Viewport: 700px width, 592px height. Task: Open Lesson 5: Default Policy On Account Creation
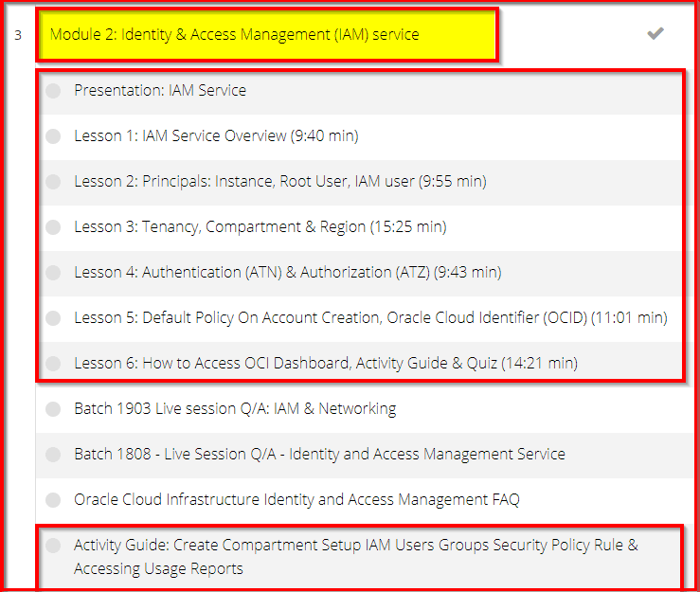point(370,318)
